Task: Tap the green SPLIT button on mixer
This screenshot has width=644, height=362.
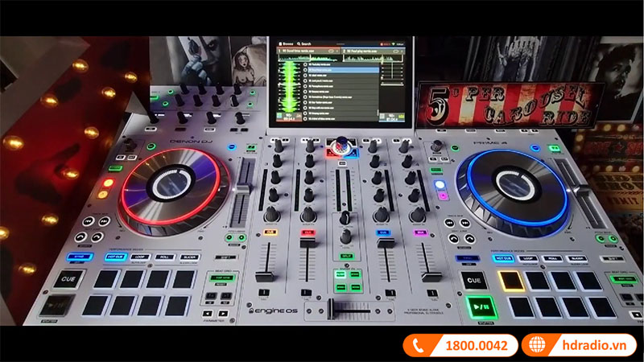Action: click(346, 256)
